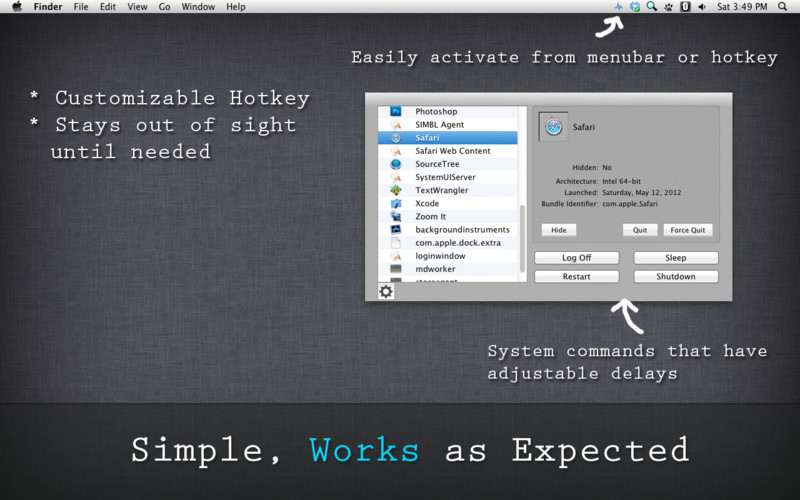Click the menubar clock Sat 3:49 PM
This screenshot has width=800, height=500.
coord(742,7)
